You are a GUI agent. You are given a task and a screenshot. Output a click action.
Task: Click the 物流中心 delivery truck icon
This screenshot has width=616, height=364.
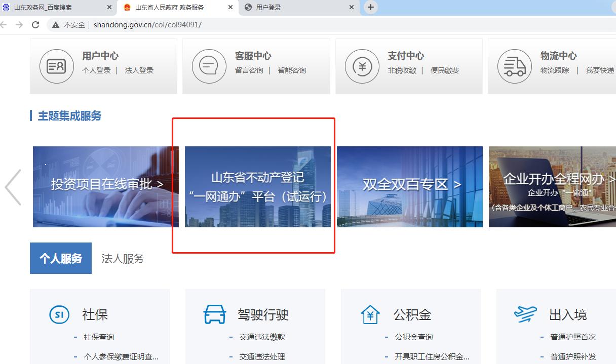pyautogui.click(x=515, y=66)
